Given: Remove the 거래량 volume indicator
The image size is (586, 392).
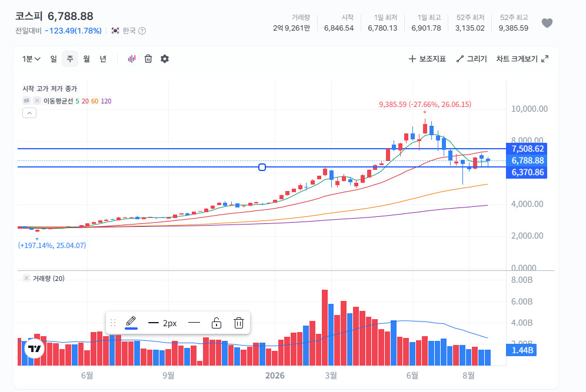Looking at the screenshot, I should pyautogui.click(x=26, y=278).
